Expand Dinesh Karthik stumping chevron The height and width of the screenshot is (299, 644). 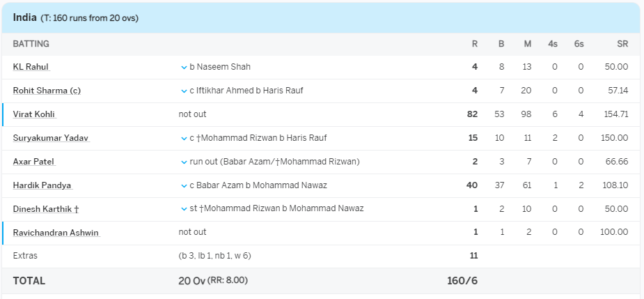(184, 209)
